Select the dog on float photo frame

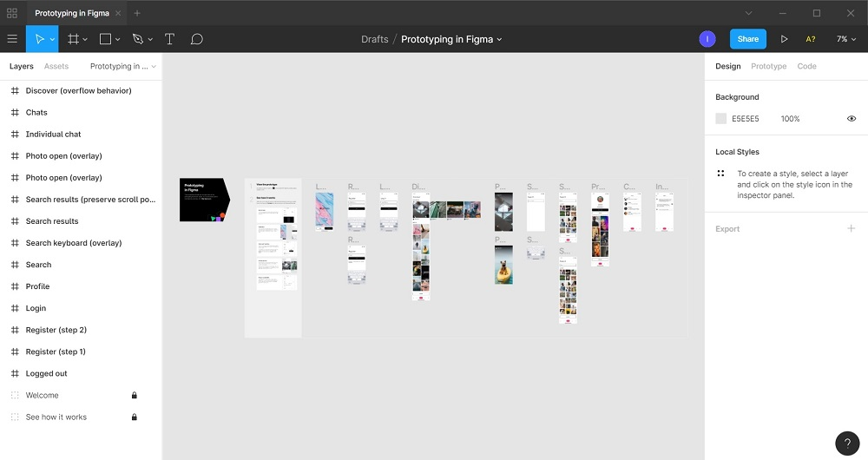coord(503,265)
